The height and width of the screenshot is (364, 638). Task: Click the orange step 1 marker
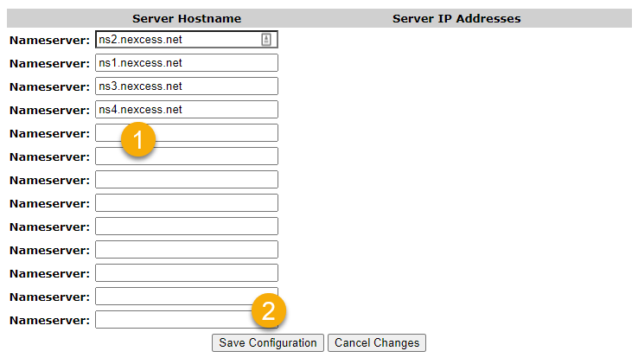click(x=138, y=139)
